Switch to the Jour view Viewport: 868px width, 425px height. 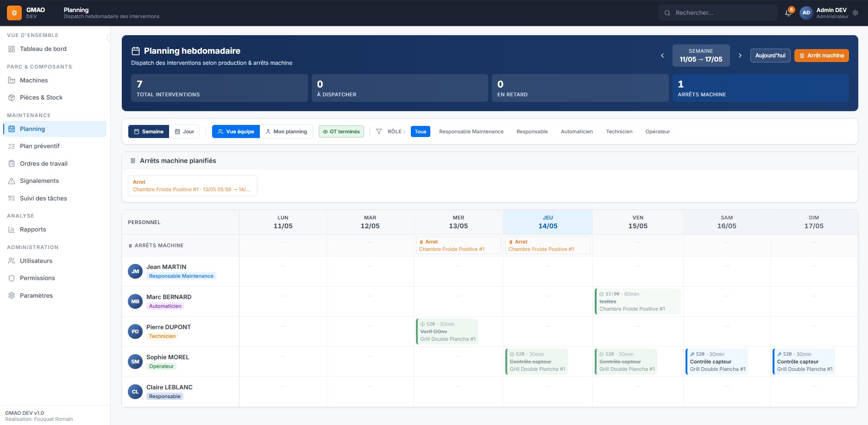point(184,131)
